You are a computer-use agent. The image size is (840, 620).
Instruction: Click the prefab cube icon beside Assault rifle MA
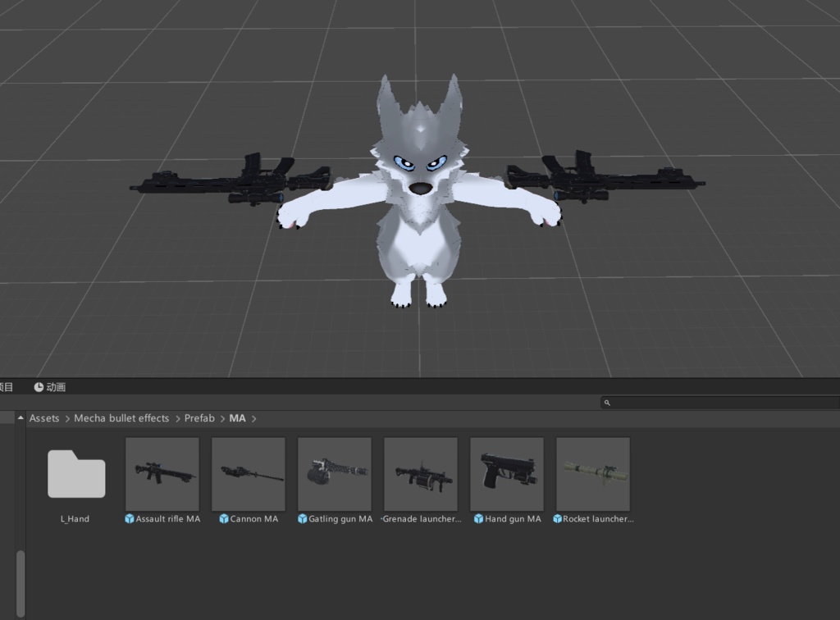(129, 519)
